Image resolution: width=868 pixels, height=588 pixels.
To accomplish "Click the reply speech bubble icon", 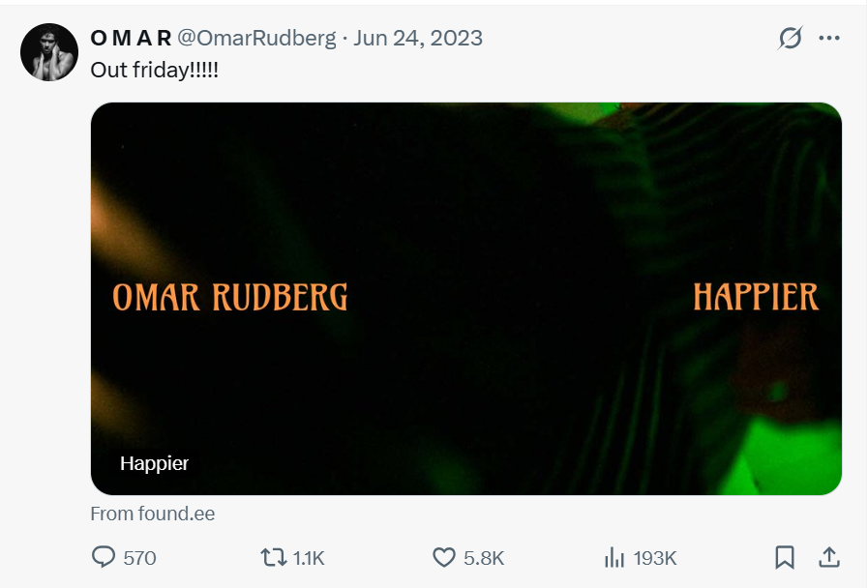I will pos(104,557).
